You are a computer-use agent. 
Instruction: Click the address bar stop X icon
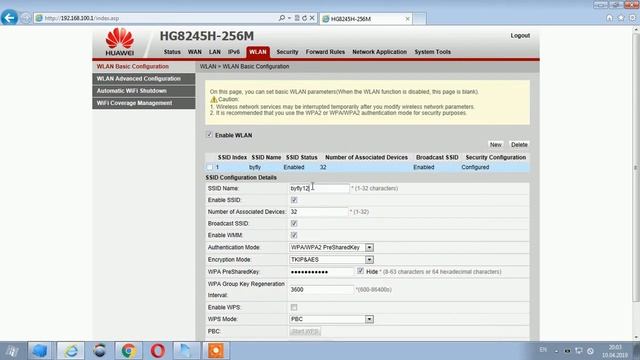click(312, 18)
